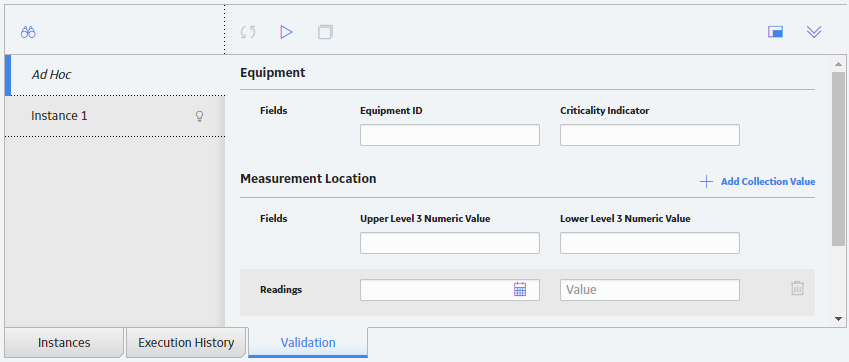The height and width of the screenshot is (362, 849).
Task: Run validation with the play icon
Action: click(286, 32)
